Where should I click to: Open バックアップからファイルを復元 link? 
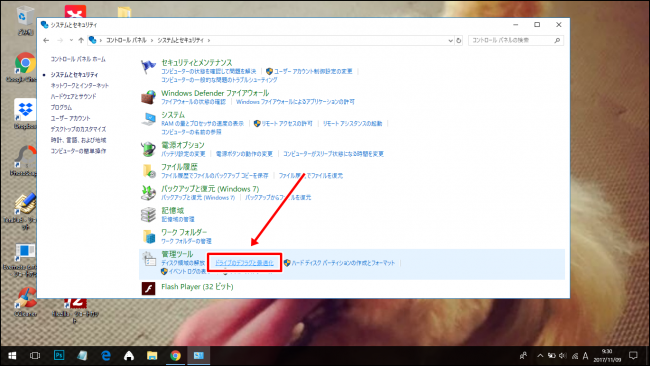pyautogui.click(x=278, y=198)
